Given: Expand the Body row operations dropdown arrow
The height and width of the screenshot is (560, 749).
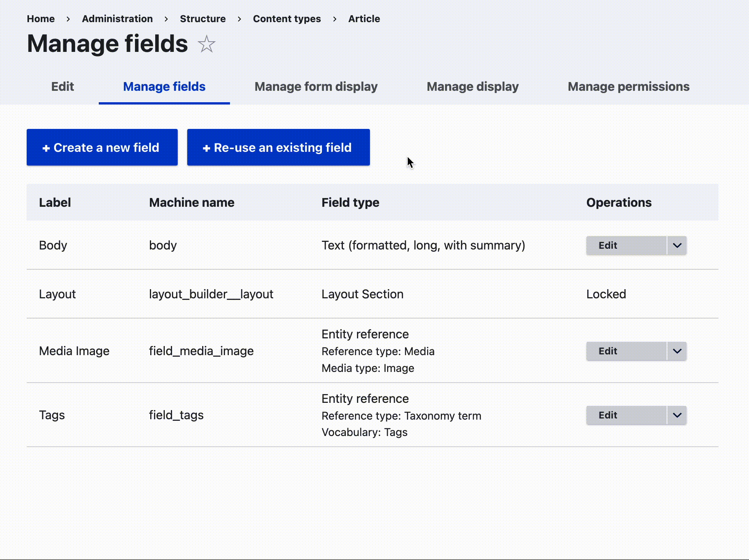Looking at the screenshot, I should (677, 245).
